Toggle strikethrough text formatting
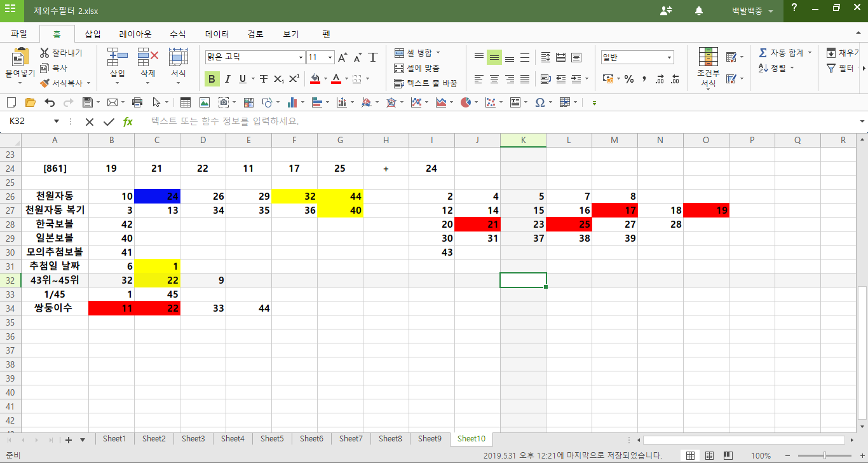Screen dimensions: 868x463 coord(263,79)
